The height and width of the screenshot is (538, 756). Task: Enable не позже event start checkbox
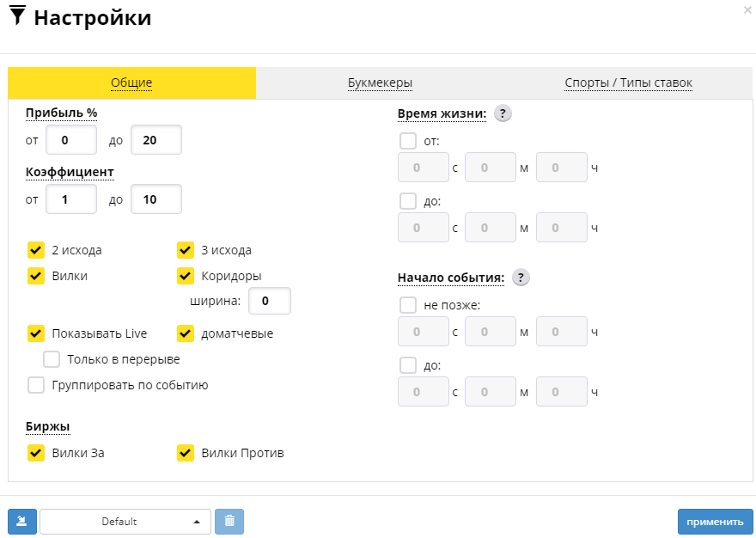click(408, 305)
